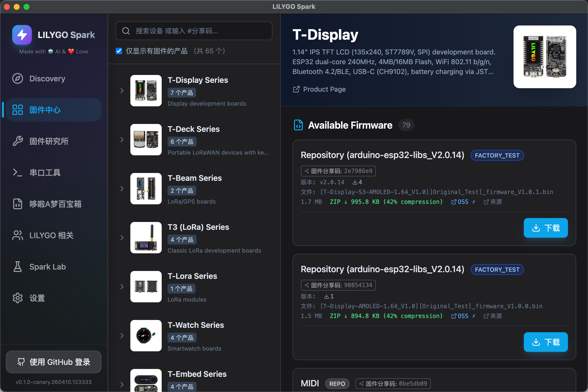Click version text v0.1.0-canary.260410.123333
The height and width of the screenshot is (392, 588).
53,382
